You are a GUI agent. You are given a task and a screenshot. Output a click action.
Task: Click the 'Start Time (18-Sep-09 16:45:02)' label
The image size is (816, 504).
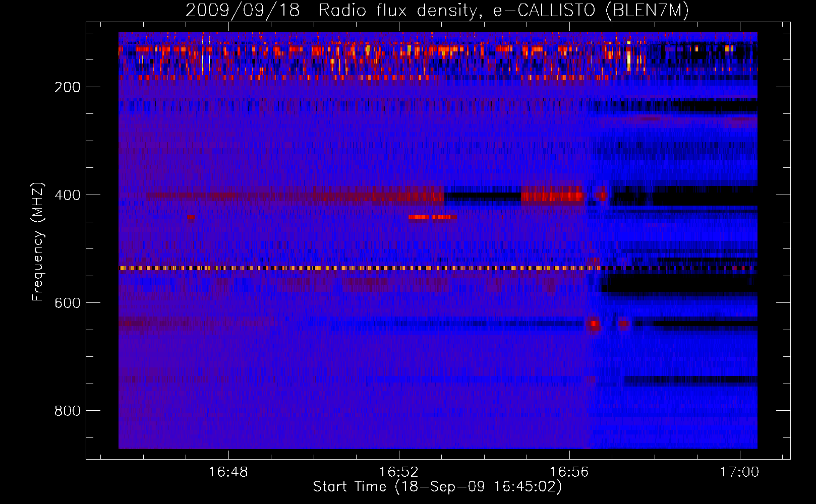click(437, 487)
